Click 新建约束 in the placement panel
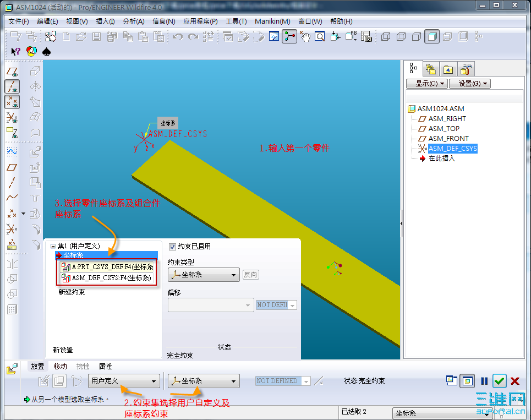Screen dimensions: 531x420 (x=72, y=292)
